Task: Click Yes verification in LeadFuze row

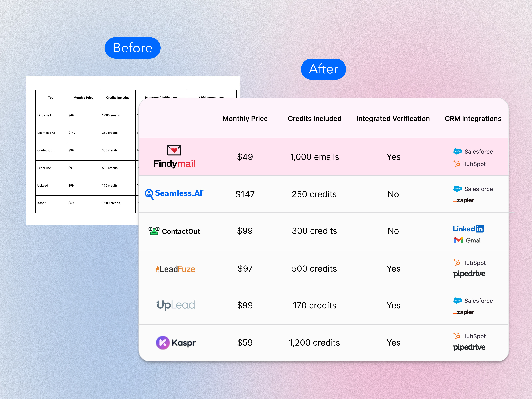Action: pos(394,269)
